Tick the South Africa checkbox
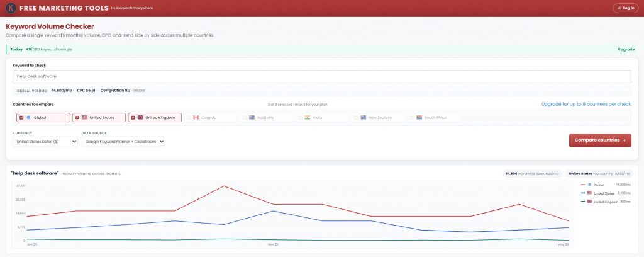644x257 pixels. 411,118
